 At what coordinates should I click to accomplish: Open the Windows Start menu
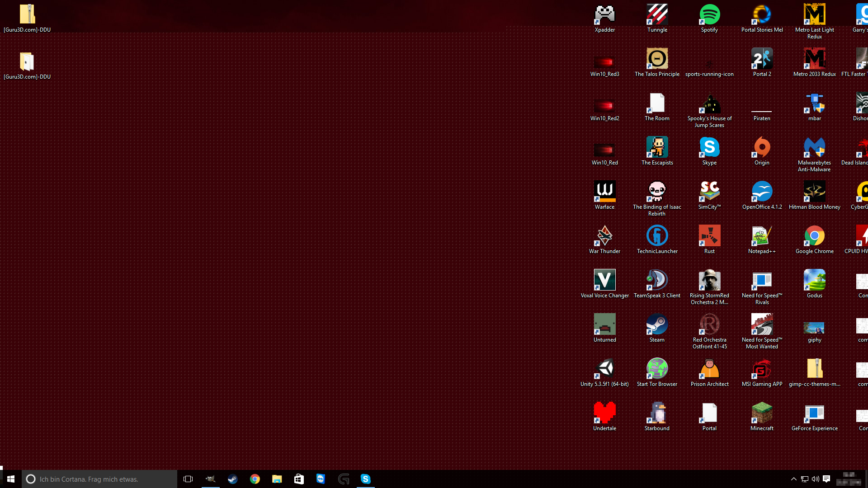tap(11, 479)
